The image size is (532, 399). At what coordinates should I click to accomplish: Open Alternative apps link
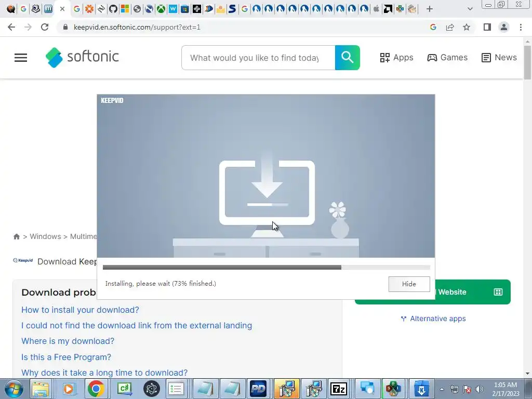(x=433, y=318)
